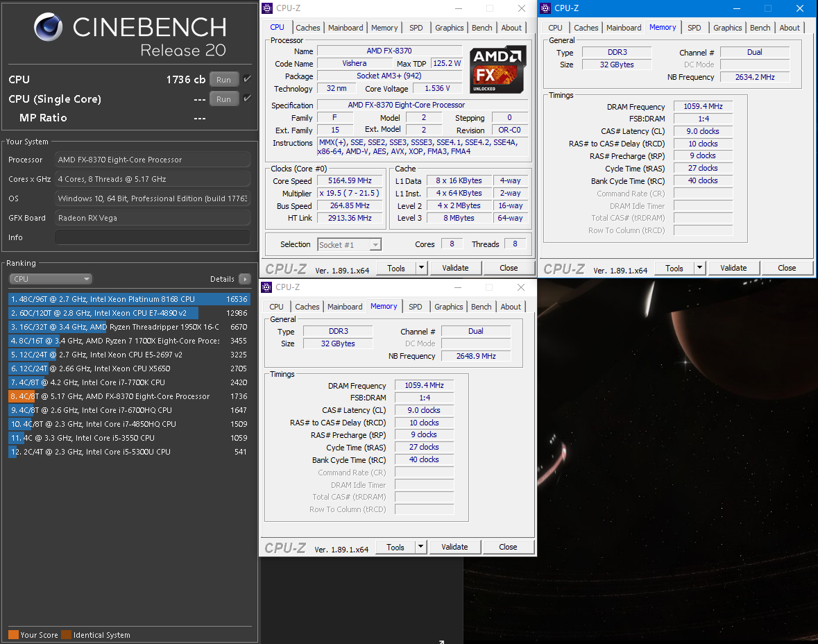818x644 pixels.
Task: Select the Core i5-5300U ranking row
Action: point(129,452)
